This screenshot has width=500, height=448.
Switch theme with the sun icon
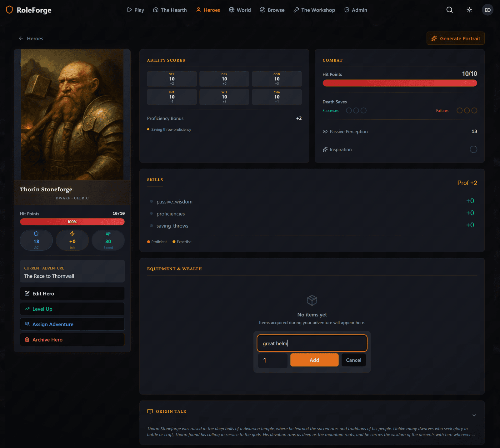(x=469, y=10)
